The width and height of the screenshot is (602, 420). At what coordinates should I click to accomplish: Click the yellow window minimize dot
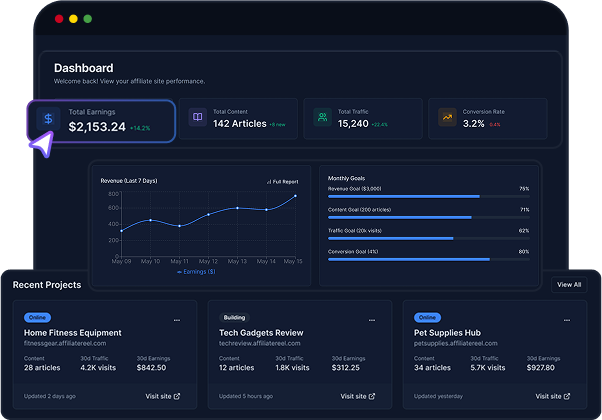pos(73,19)
